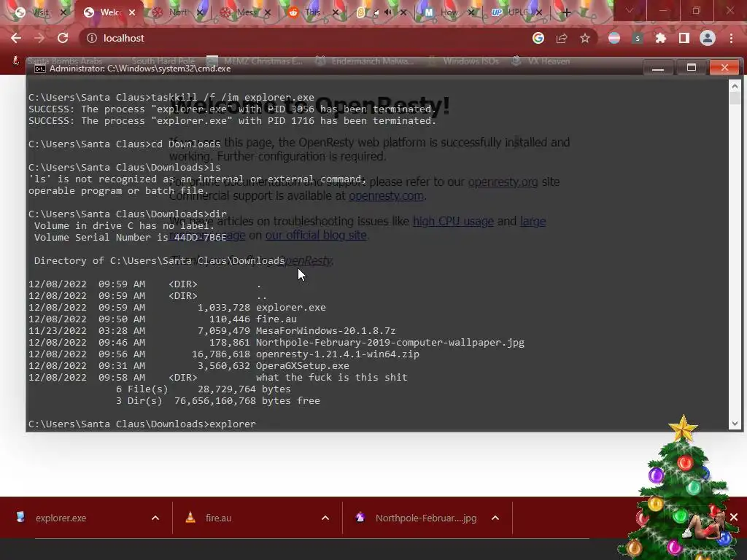Viewport: 747px width, 560px height.
Task: Click the explorer.exe file icon in the downloads bar
Action: 20,517
